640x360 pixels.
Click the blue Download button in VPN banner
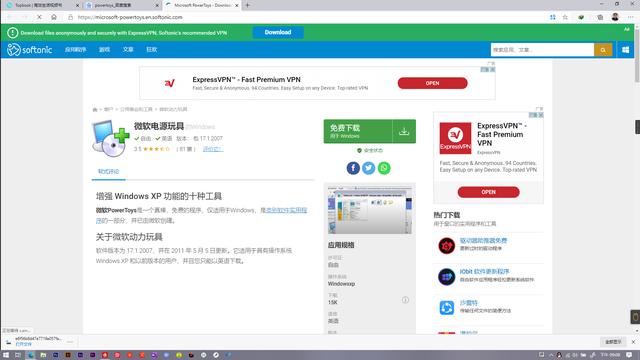(x=278, y=32)
